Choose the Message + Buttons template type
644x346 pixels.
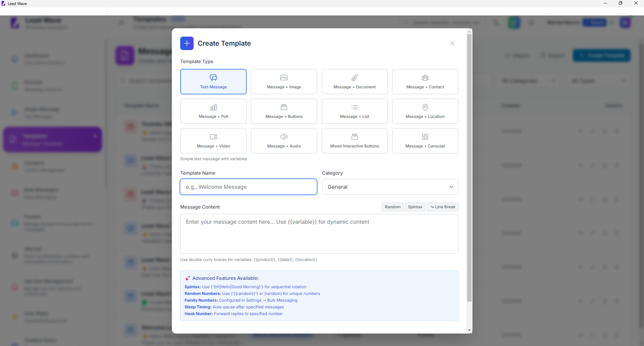[x=284, y=111]
